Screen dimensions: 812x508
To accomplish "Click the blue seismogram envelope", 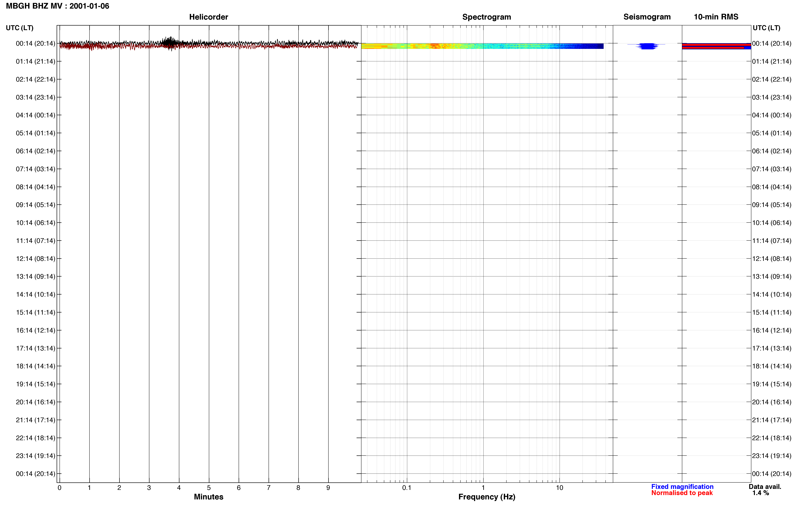I will point(647,46).
